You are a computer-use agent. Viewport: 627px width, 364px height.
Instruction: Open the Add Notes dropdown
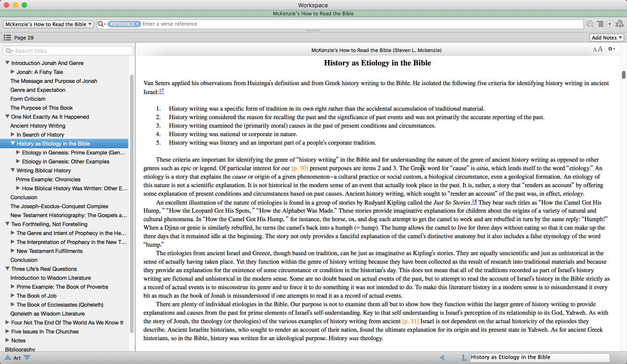pyautogui.click(x=606, y=38)
